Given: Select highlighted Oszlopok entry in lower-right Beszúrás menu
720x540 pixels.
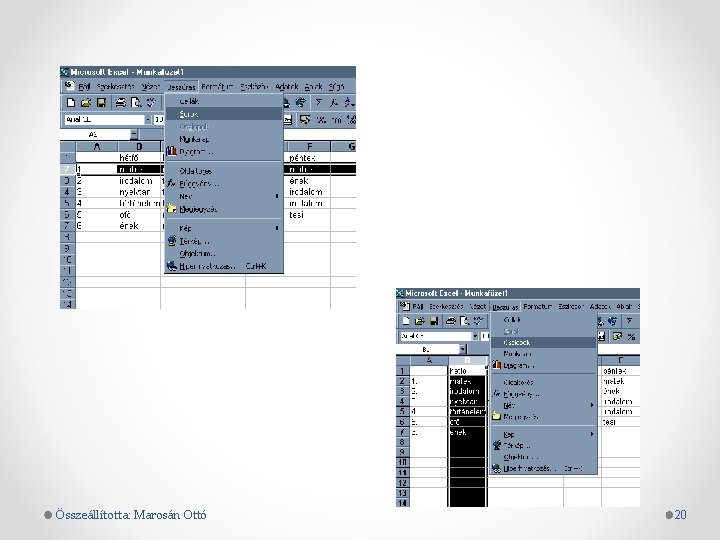Looking at the screenshot, I should [x=544, y=343].
